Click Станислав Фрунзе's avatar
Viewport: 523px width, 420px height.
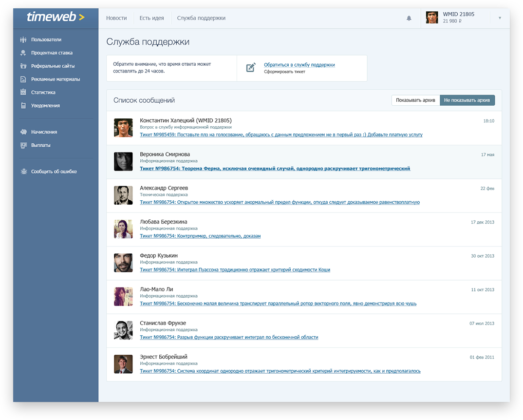pos(123,330)
